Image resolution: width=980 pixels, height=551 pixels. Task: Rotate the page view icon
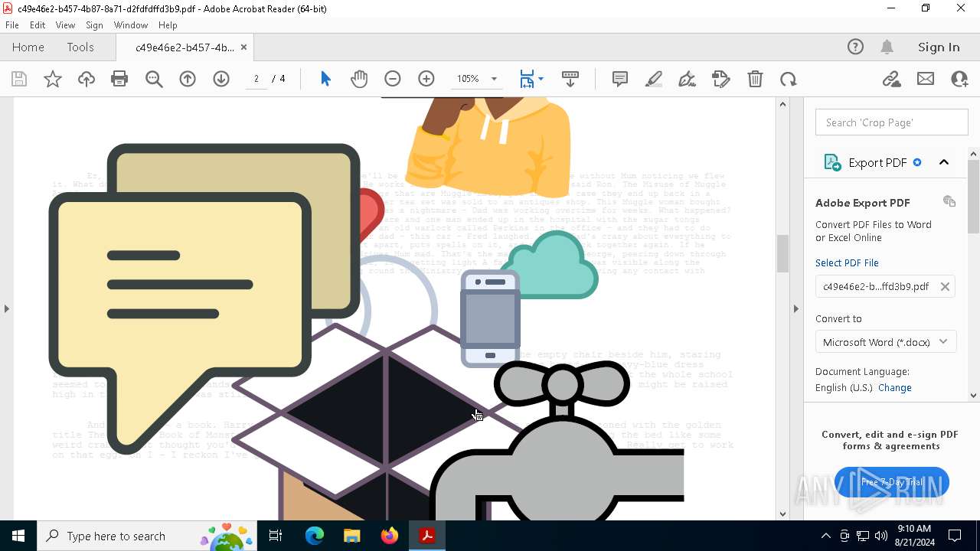pyautogui.click(x=789, y=79)
